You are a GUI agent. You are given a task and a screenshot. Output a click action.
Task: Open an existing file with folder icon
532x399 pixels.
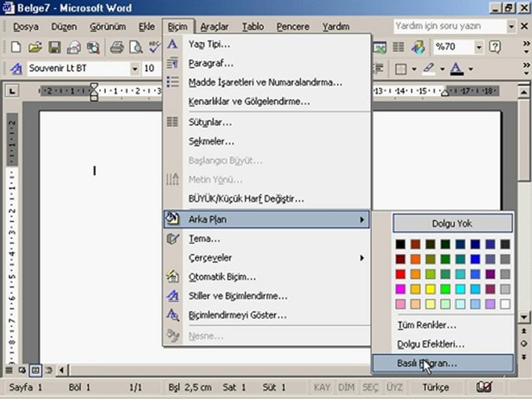[35, 47]
